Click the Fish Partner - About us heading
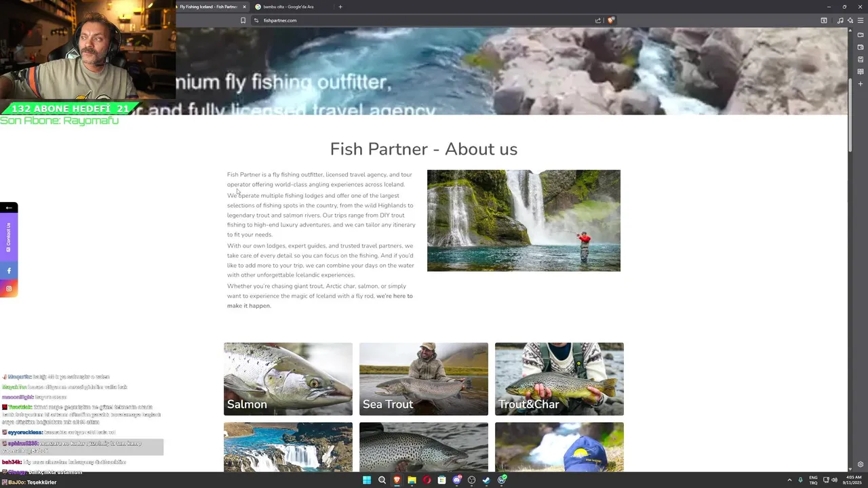The height and width of the screenshot is (488, 868). tap(424, 149)
